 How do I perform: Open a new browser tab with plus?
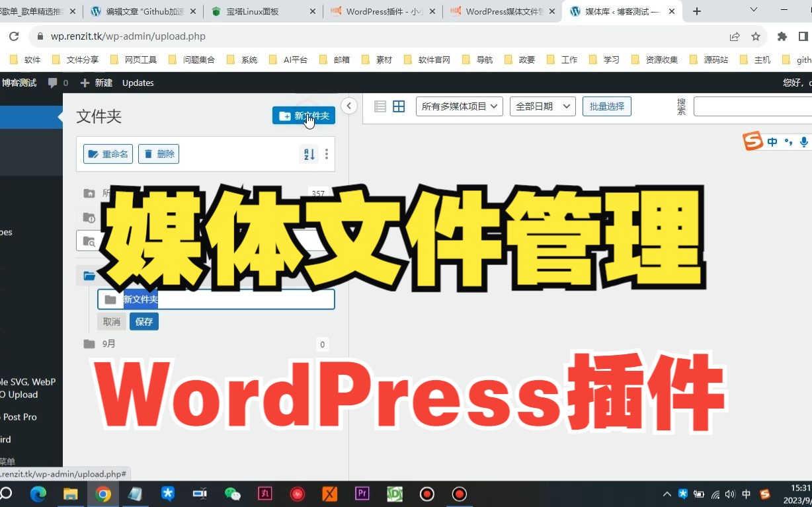[697, 11]
